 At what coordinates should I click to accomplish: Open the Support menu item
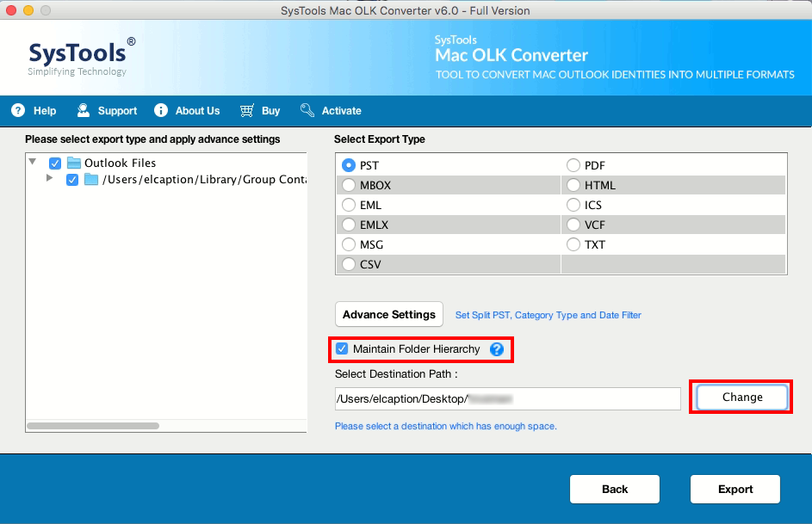[117, 111]
